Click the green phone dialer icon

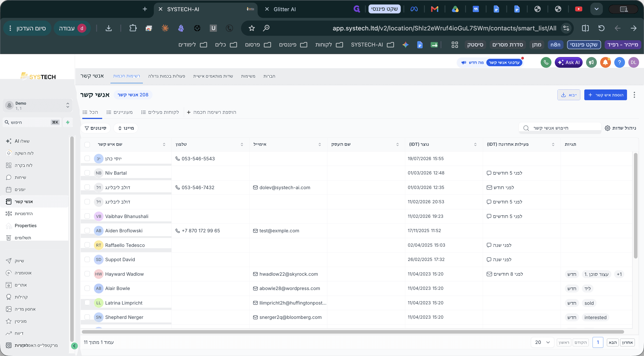point(546,62)
